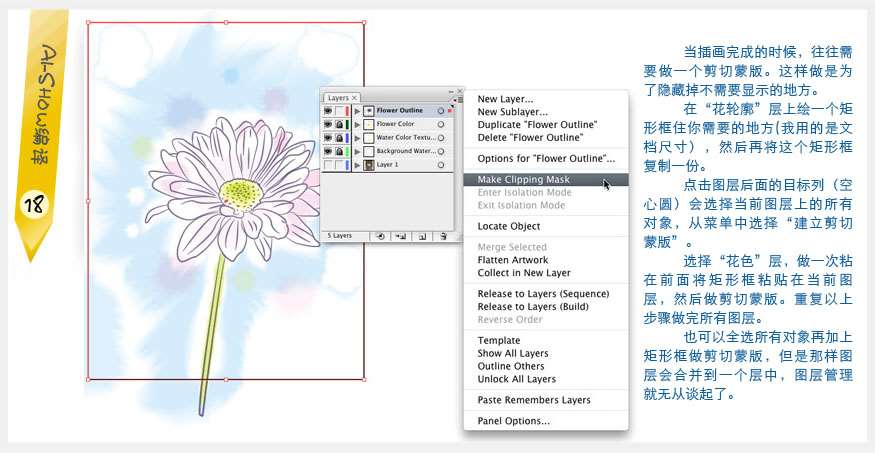Select the Layers tab
The width and height of the screenshot is (875, 453).
(x=339, y=98)
